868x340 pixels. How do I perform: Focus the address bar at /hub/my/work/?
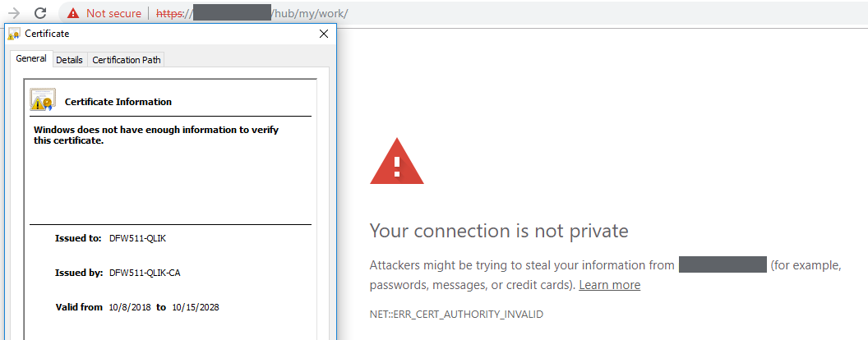click(x=312, y=13)
